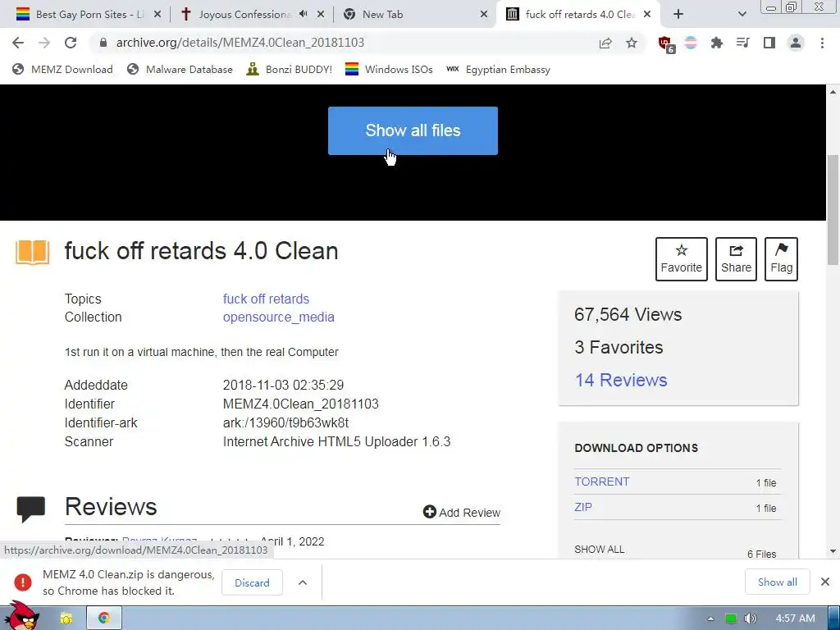Open the Egyptian Embassy bookmark
Image resolution: width=840 pixels, height=630 pixels.
pyautogui.click(x=498, y=69)
